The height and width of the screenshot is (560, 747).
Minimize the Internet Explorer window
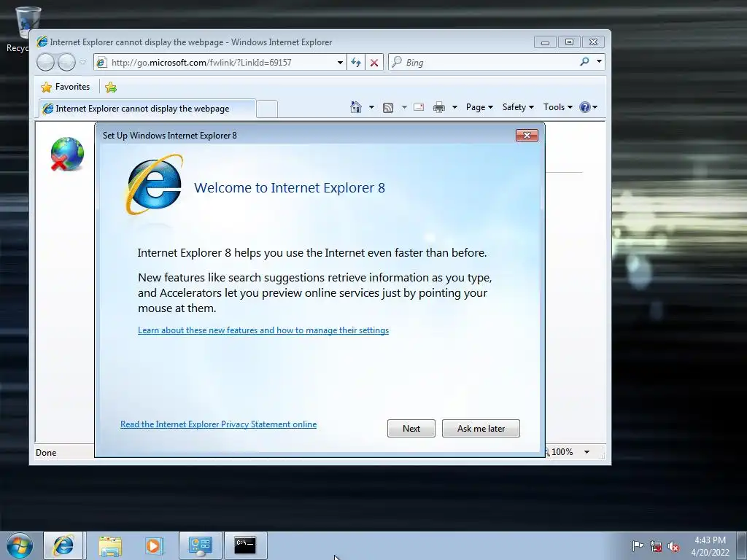click(x=546, y=42)
